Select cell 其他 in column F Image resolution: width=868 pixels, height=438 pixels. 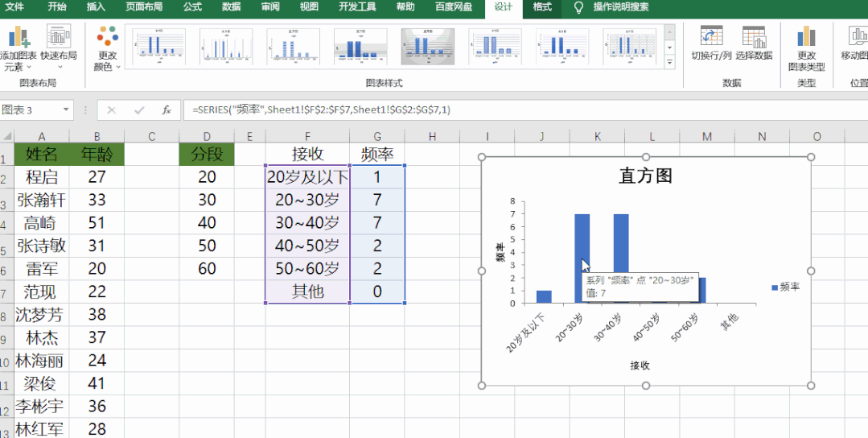[308, 291]
